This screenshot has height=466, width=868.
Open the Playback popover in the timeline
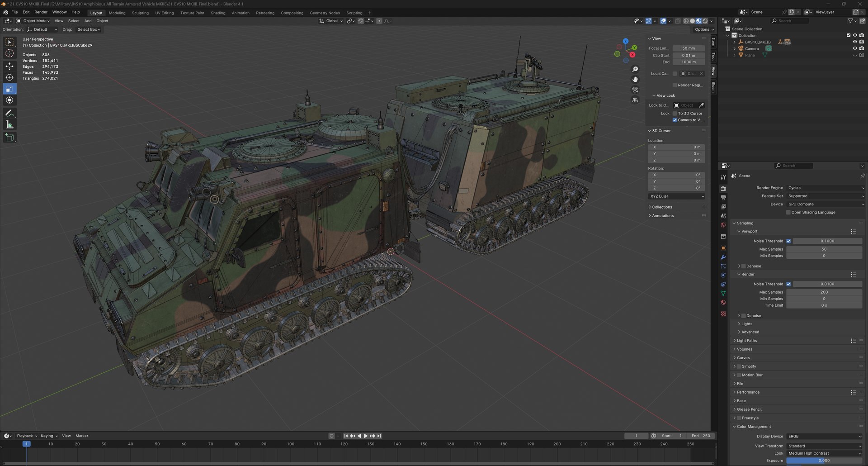27,436
